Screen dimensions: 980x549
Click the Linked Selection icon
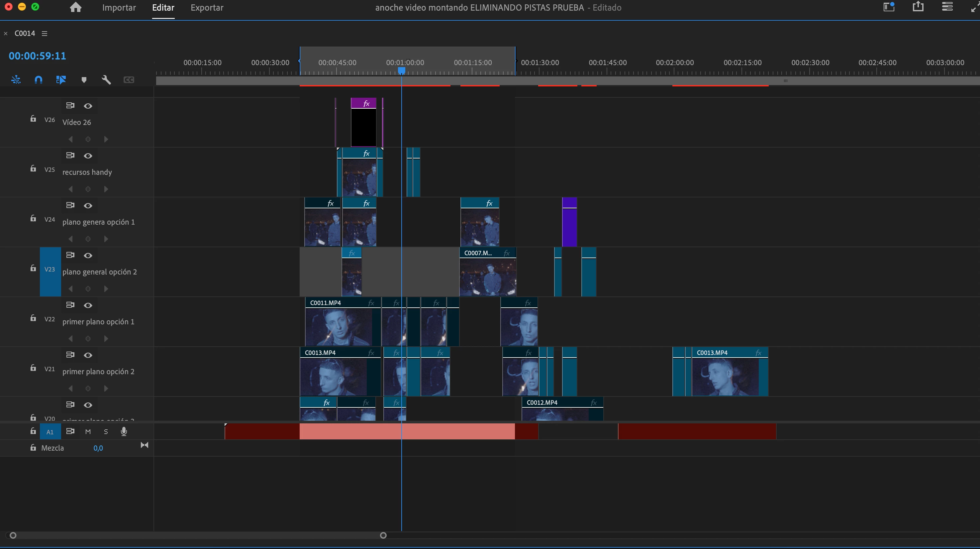(x=61, y=79)
